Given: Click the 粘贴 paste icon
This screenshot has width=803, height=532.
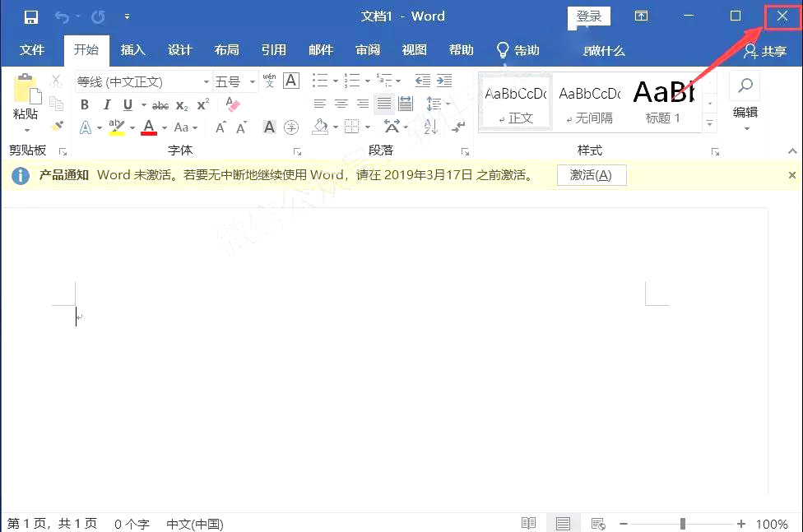Looking at the screenshot, I should point(26,89).
